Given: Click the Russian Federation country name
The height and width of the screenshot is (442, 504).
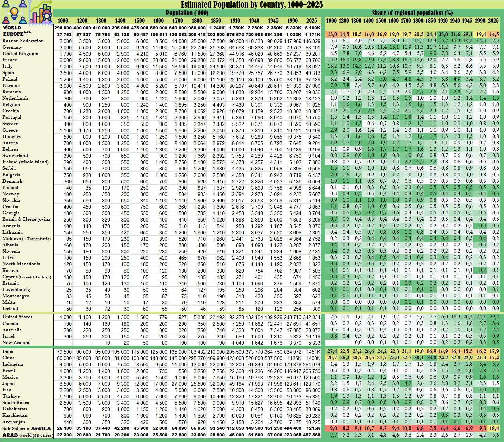Looking at the screenshot, I should click(x=23, y=41).
